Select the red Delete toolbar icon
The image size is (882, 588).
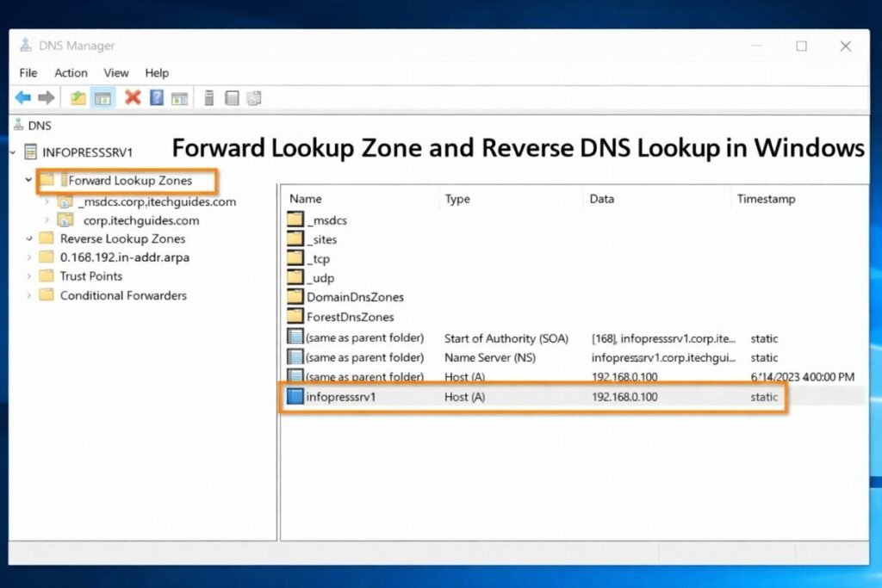tap(132, 97)
